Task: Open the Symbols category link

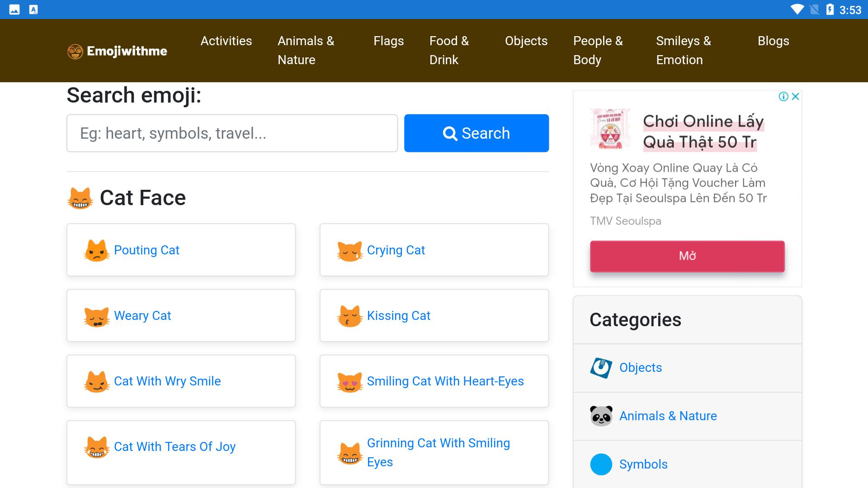Action: pyautogui.click(x=643, y=465)
